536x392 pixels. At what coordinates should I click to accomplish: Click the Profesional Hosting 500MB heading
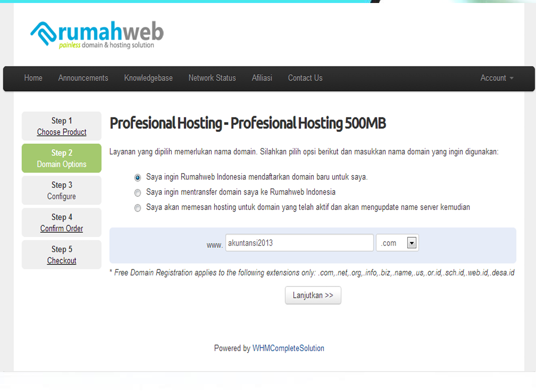click(248, 123)
